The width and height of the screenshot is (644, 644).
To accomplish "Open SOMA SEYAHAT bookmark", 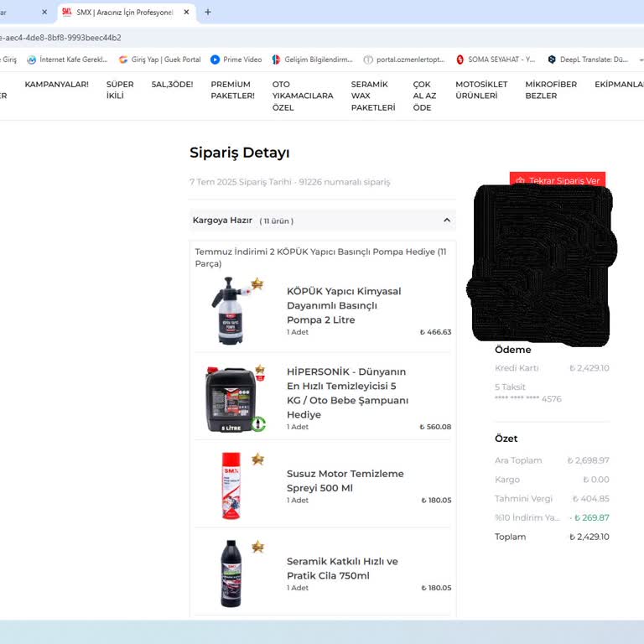I will (x=496, y=60).
